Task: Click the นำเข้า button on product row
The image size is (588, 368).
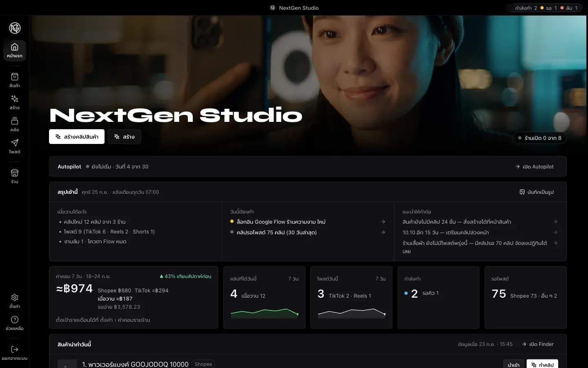Action: (x=514, y=365)
